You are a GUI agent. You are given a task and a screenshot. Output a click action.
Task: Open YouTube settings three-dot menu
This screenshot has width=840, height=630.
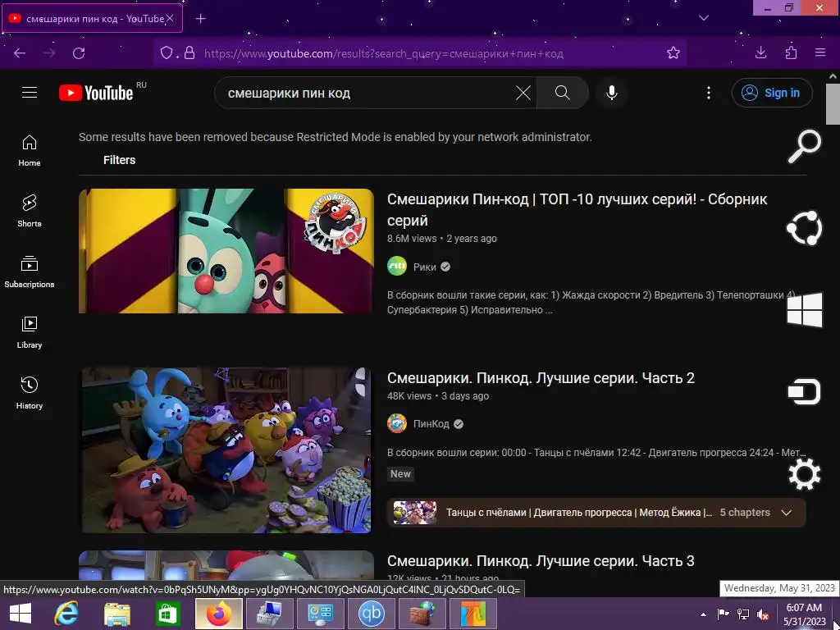click(x=708, y=93)
